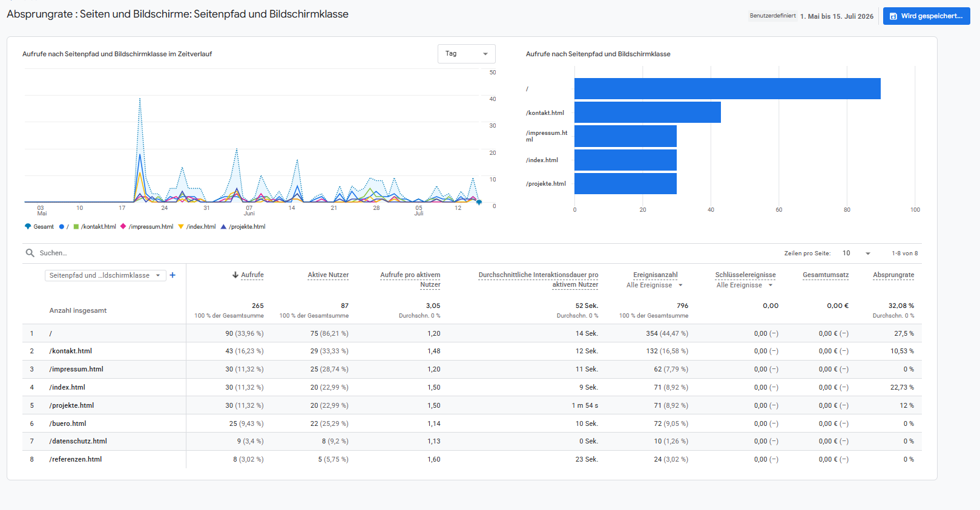Sort by Aktive Nutzer column header
This screenshot has height=510, width=980.
[328, 275]
